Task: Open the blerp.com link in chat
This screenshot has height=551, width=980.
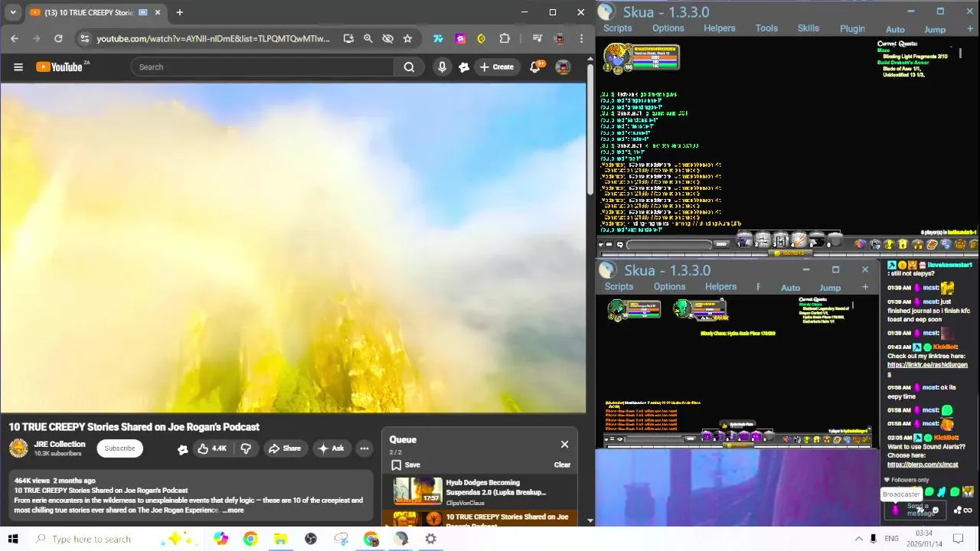Action: click(923, 465)
